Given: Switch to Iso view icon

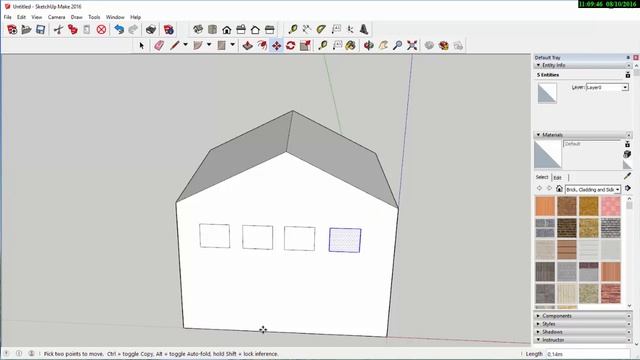Looking at the screenshot, I should (x=198, y=29).
